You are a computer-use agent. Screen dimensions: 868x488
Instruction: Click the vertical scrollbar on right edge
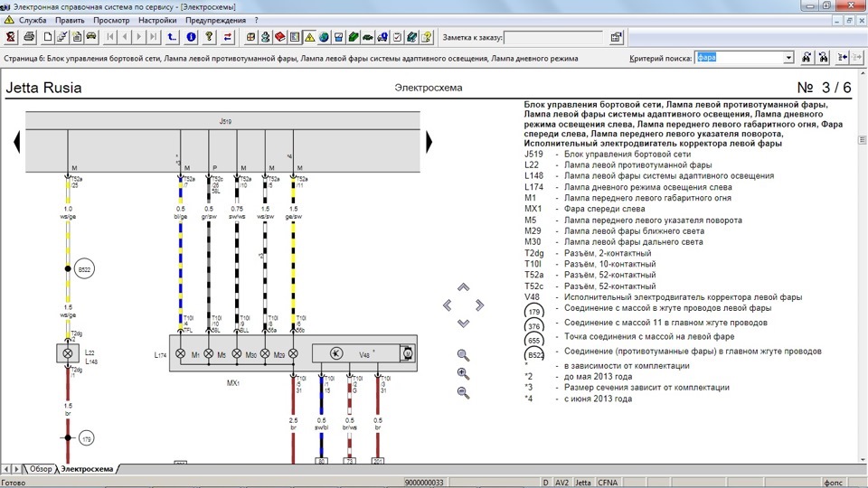pyautogui.click(x=862, y=266)
